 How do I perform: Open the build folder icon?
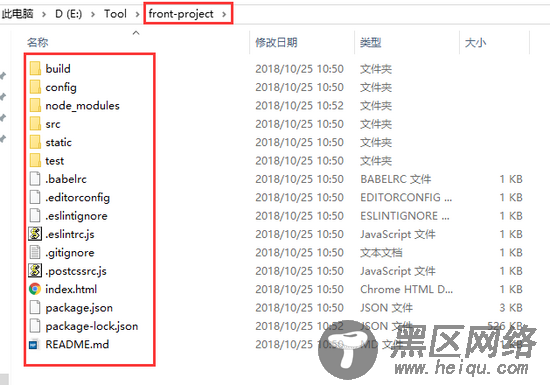pyautogui.click(x=35, y=69)
